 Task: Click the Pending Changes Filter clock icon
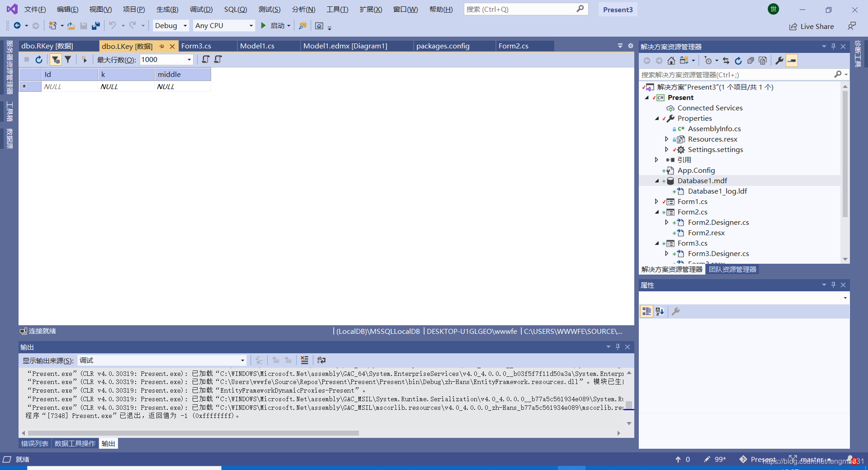(x=708, y=61)
